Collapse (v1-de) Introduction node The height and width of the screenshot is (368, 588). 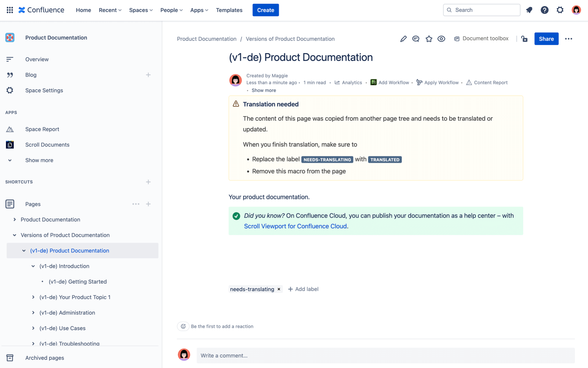click(x=33, y=266)
